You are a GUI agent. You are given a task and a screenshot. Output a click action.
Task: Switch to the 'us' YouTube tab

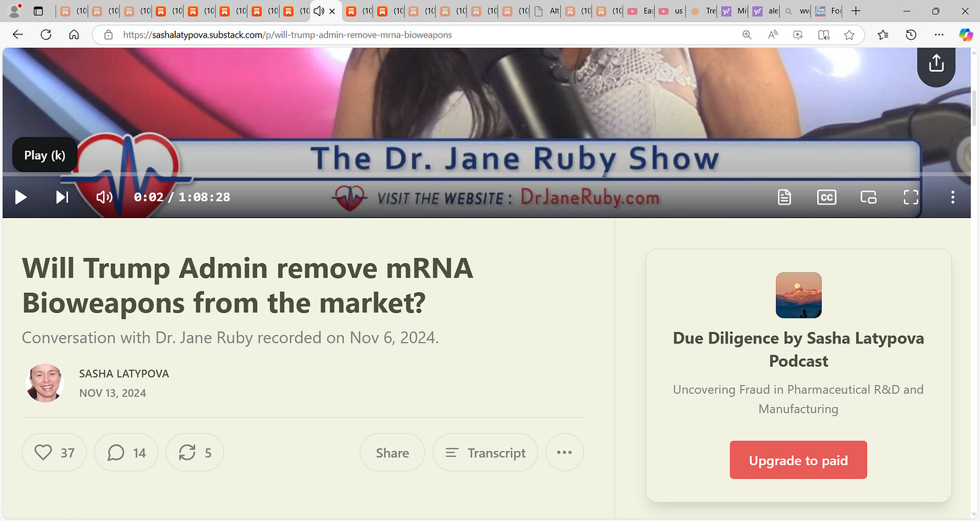[672, 11]
